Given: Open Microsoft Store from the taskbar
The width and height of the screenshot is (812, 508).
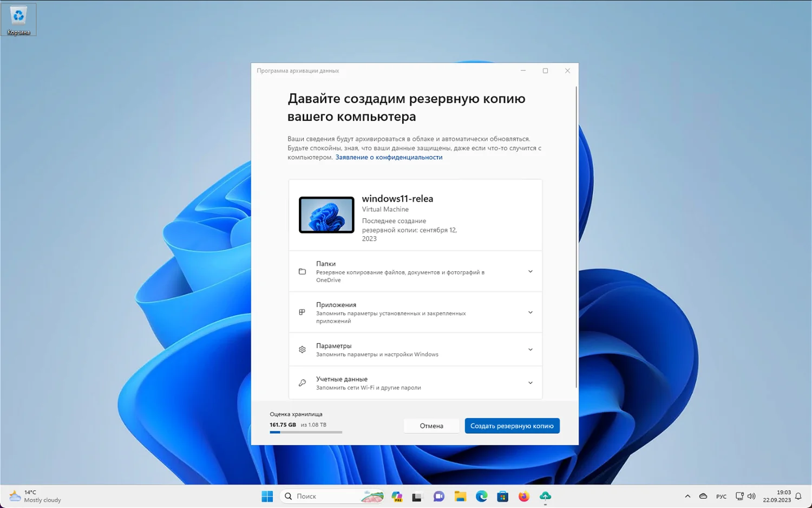Looking at the screenshot, I should click(502, 496).
